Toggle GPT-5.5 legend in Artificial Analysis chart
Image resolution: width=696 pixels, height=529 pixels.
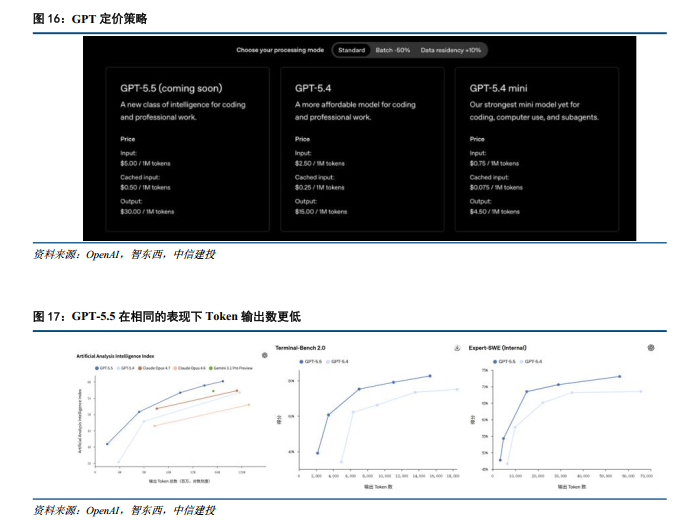click(104, 368)
